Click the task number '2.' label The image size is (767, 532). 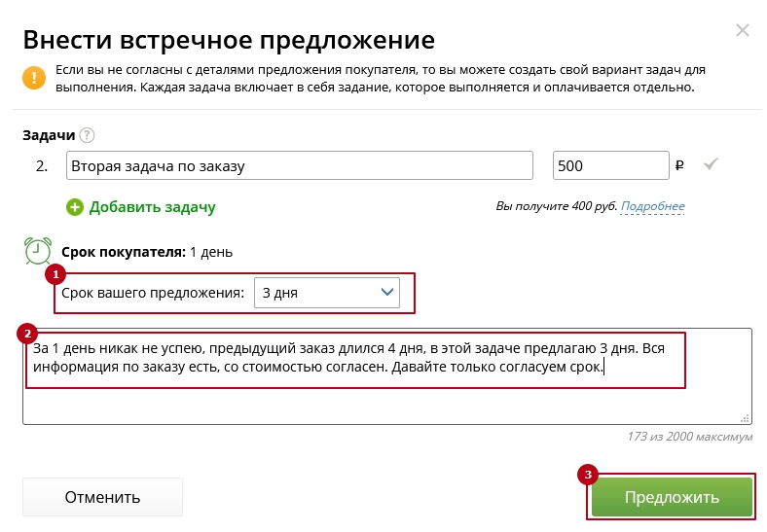[42, 166]
